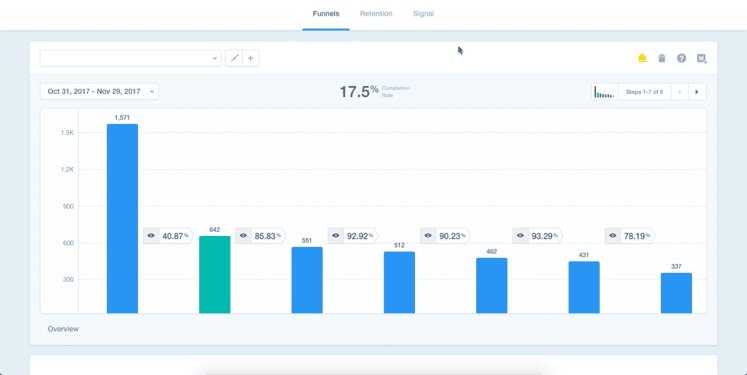Image resolution: width=747 pixels, height=375 pixels.
Task: Switch to the Funnels tab
Action: (326, 14)
